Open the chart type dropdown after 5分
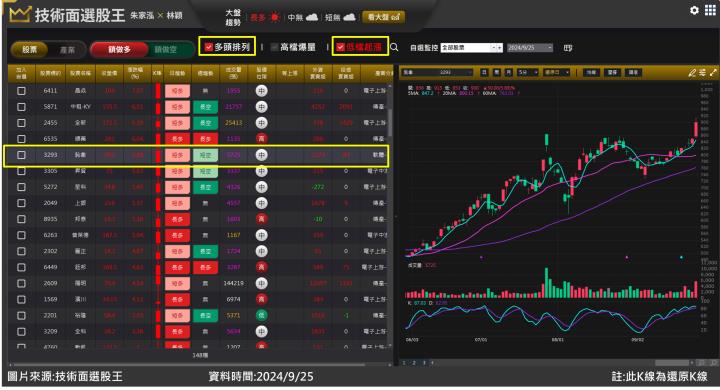This screenshot has width=720, height=390. point(557,73)
